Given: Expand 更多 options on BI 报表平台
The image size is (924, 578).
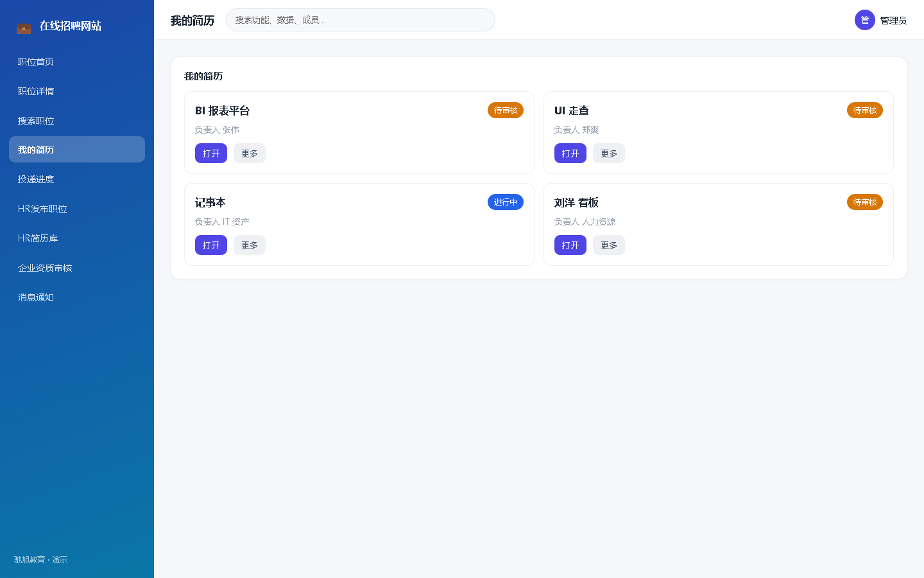Looking at the screenshot, I should pyautogui.click(x=250, y=153).
